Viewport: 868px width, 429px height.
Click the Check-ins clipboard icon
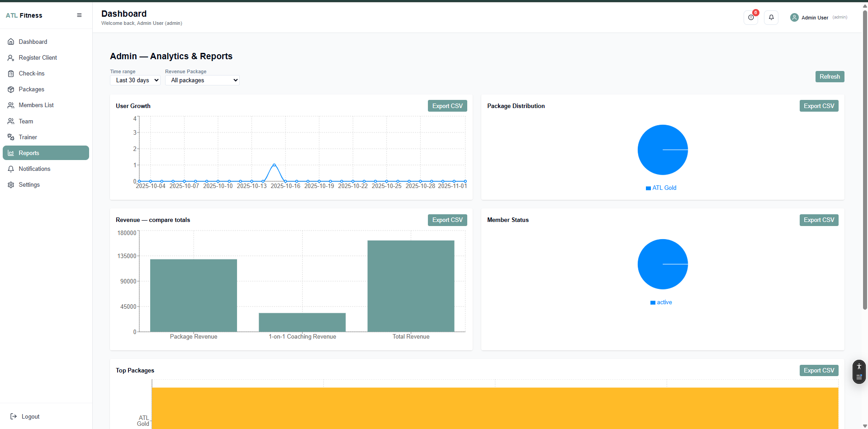[x=11, y=74]
